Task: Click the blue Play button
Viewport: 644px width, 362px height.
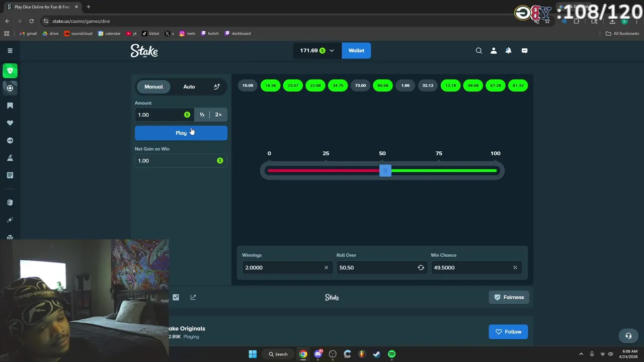Action: click(x=181, y=133)
